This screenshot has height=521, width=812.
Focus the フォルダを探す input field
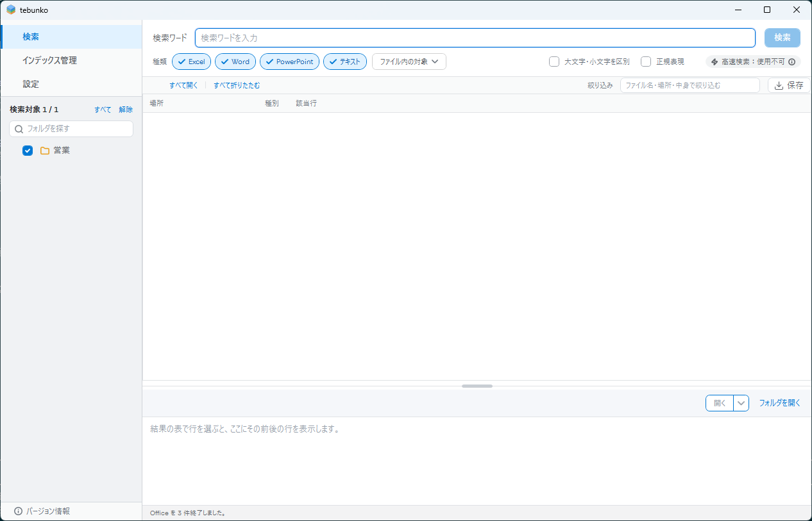click(71, 129)
